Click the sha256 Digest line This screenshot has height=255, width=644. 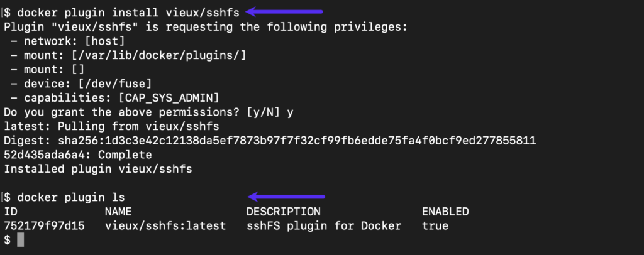click(269, 140)
